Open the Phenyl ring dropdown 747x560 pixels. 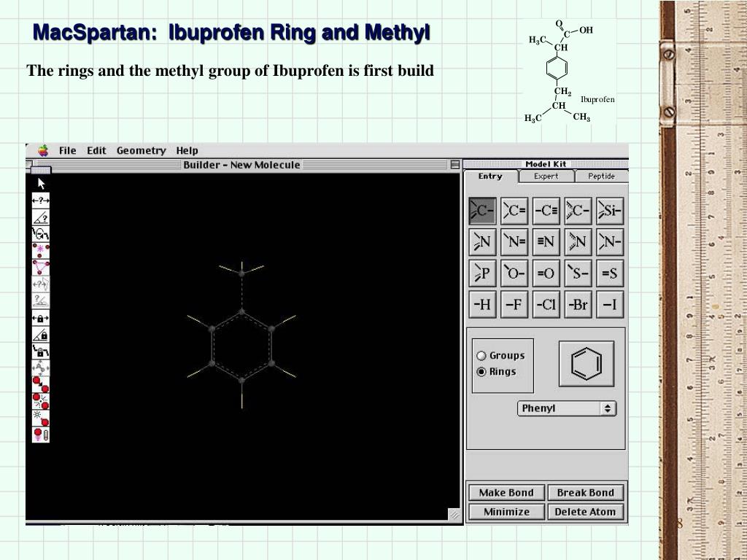click(567, 408)
